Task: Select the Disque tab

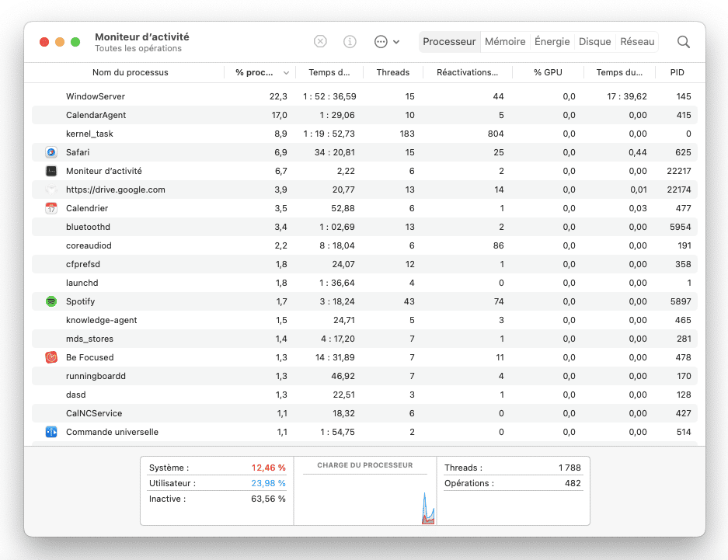Action: (x=594, y=42)
